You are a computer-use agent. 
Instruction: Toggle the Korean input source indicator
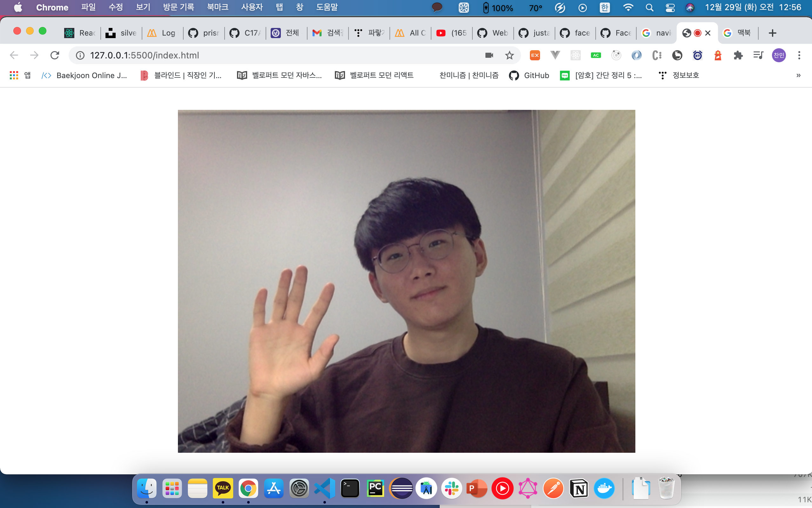click(605, 7)
